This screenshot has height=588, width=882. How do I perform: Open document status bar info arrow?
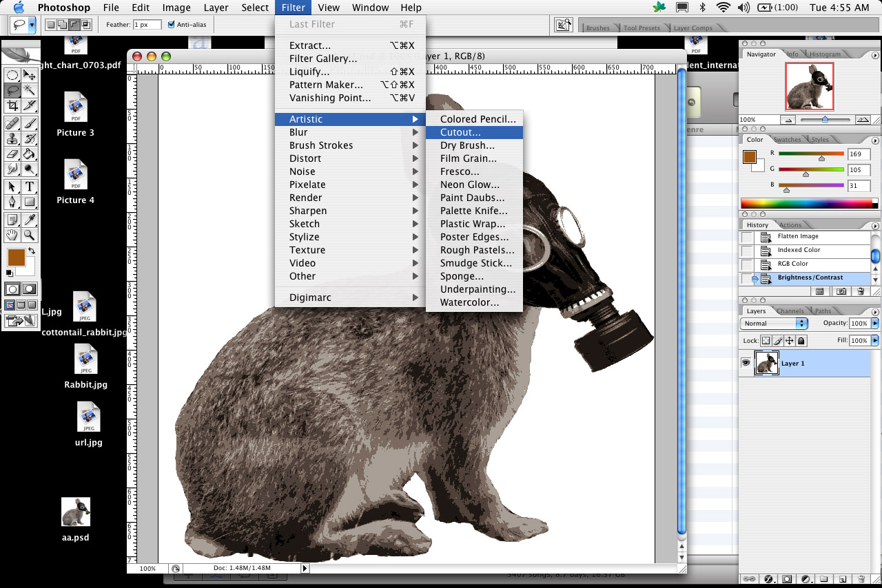tap(305, 569)
